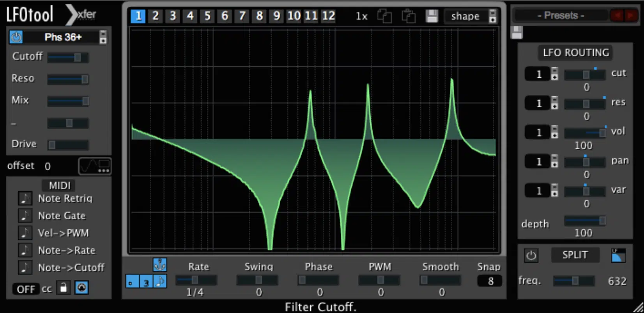Viewport: 644px width, 313px height.
Task: Select graph tab 12
Action: coord(329,16)
